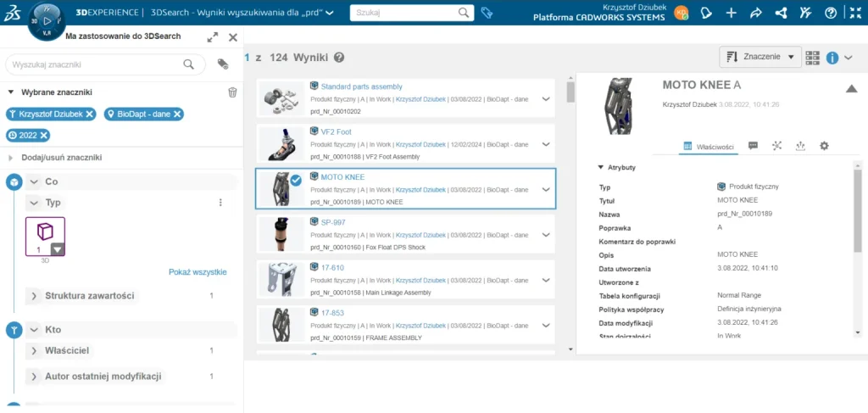Open the tag icon beside top search
The width and height of the screenshot is (868, 413).
point(487,12)
